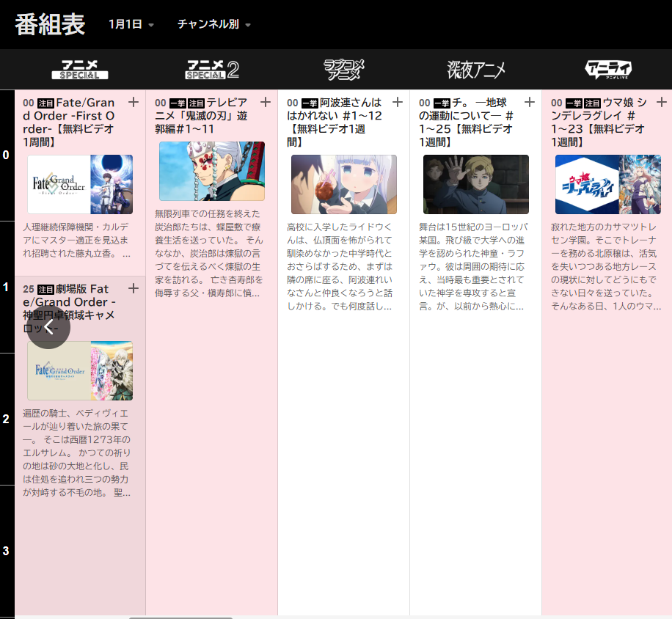Expand the 1月1日 date dropdown
The image size is (672, 619).
[131, 24]
